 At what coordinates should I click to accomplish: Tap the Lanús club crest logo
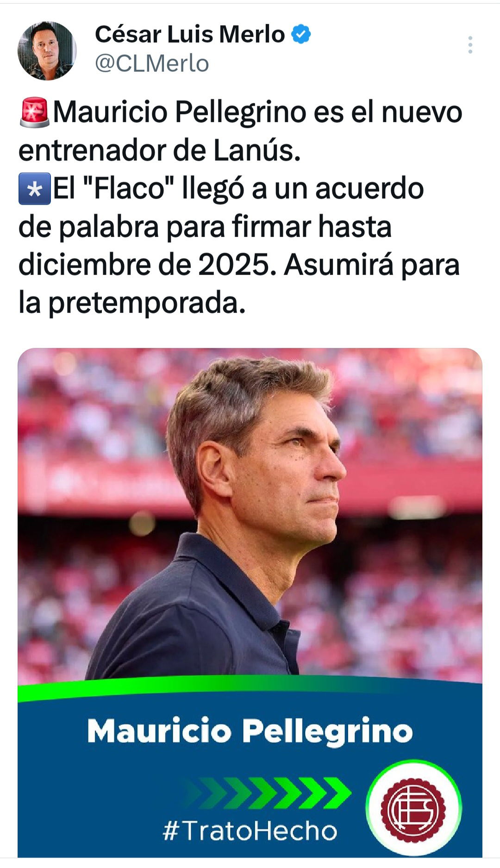click(x=413, y=809)
